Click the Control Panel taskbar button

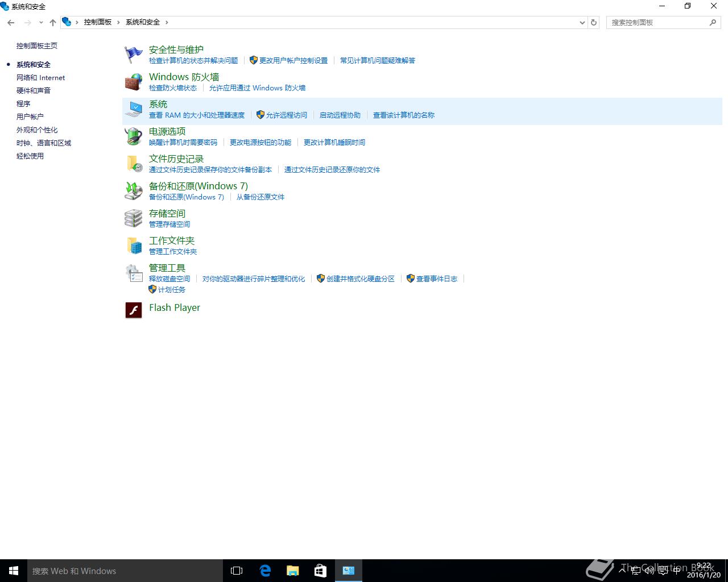point(349,571)
